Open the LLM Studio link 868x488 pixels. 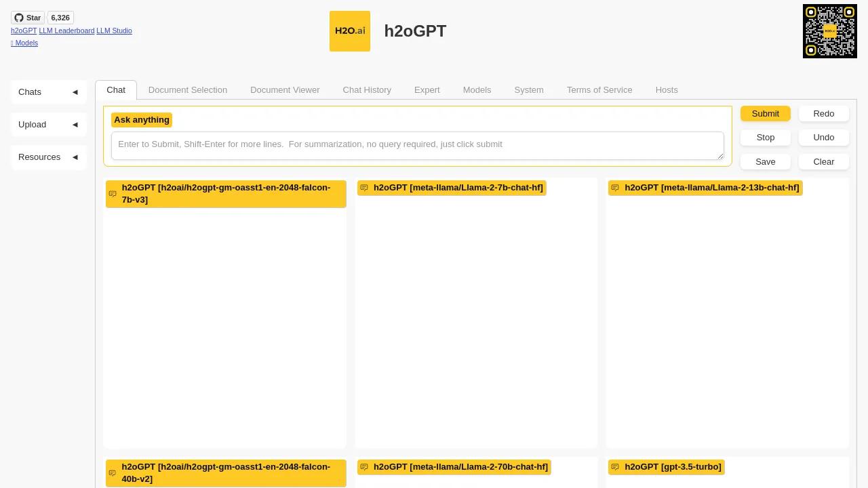pyautogui.click(x=114, y=30)
